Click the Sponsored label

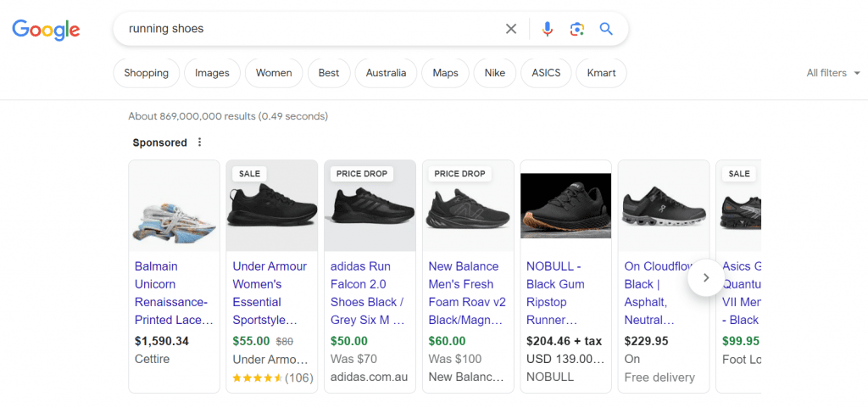click(160, 143)
